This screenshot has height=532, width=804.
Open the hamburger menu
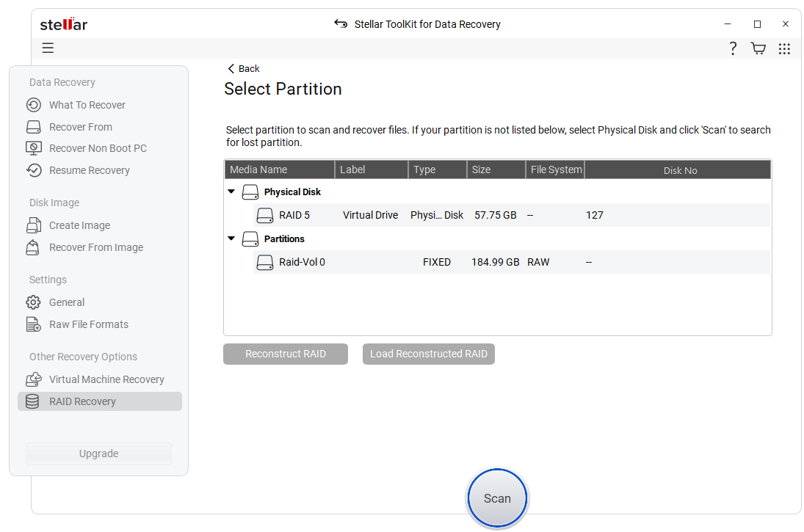tap(48, 48)
